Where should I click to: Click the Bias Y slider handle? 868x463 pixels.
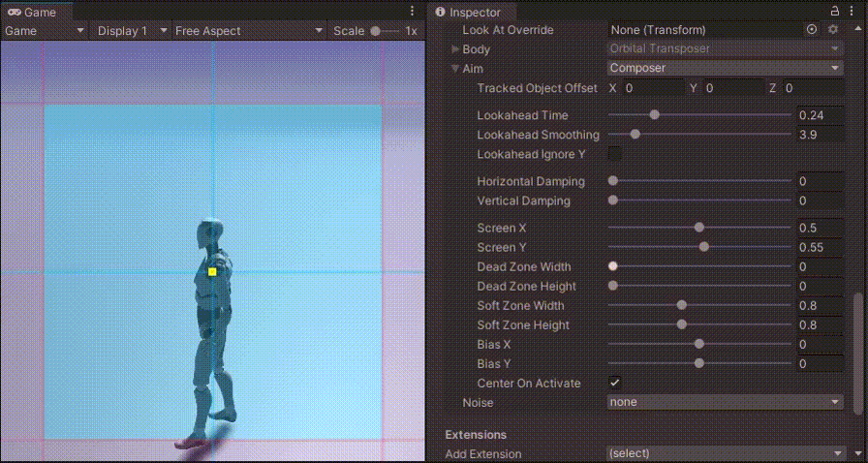click(x=699, y=363)
